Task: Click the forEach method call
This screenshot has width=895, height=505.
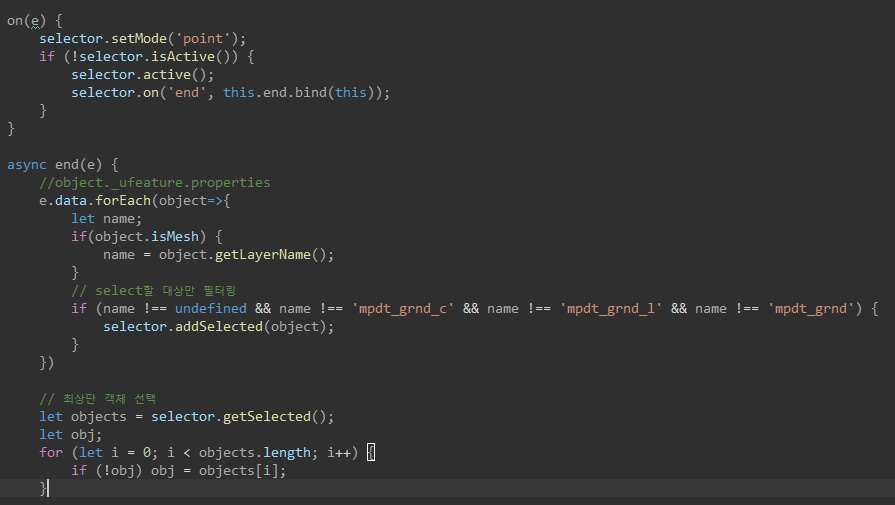Action: tap(123, 201)
